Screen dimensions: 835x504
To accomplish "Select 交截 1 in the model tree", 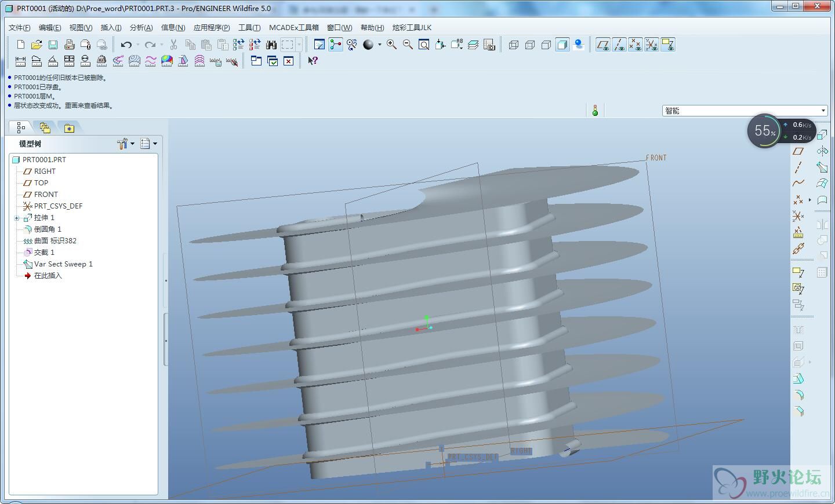I will click(x=44, y=253).
